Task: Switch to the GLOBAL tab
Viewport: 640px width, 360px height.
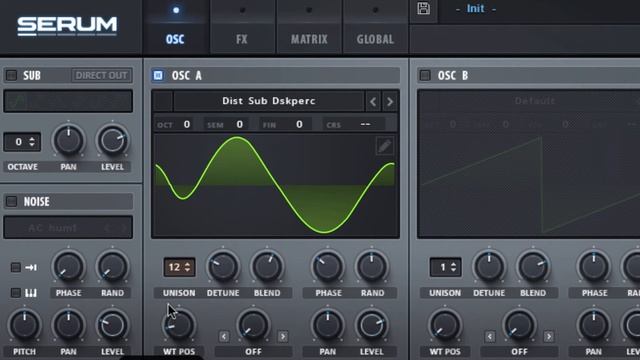Action: (x=375, y=39)
